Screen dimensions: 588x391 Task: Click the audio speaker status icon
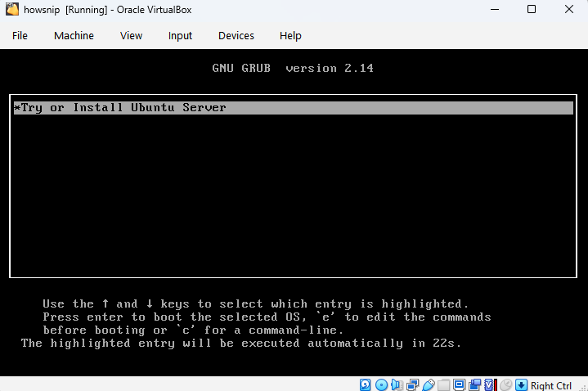(x=397, y=385)
